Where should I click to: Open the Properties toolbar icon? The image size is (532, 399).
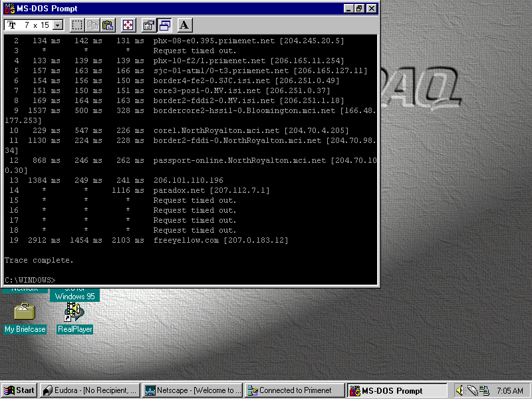coord(148,25)
